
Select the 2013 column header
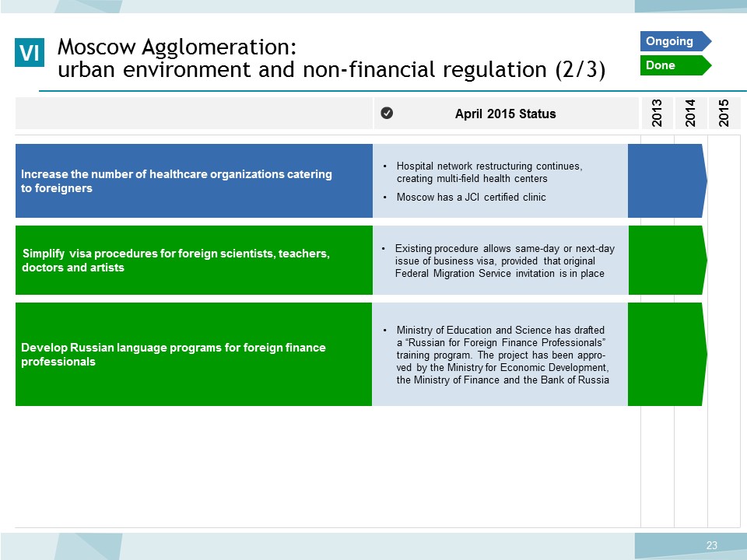(657, 113)
